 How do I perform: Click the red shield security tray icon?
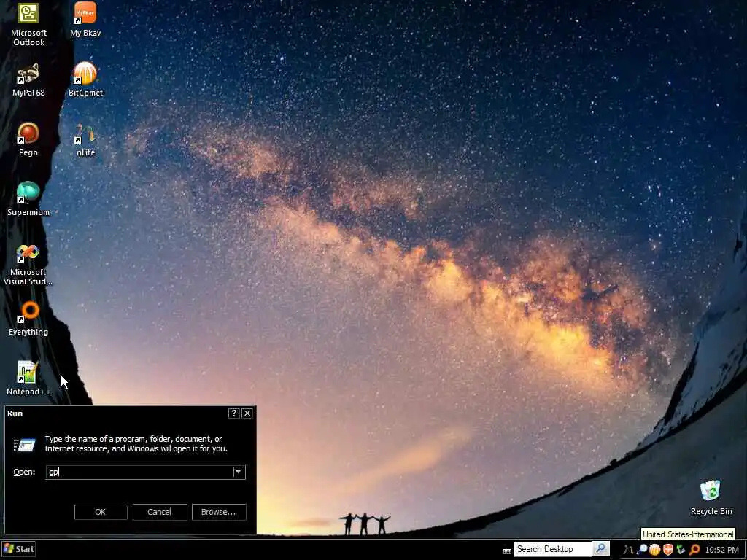(668, 550)
